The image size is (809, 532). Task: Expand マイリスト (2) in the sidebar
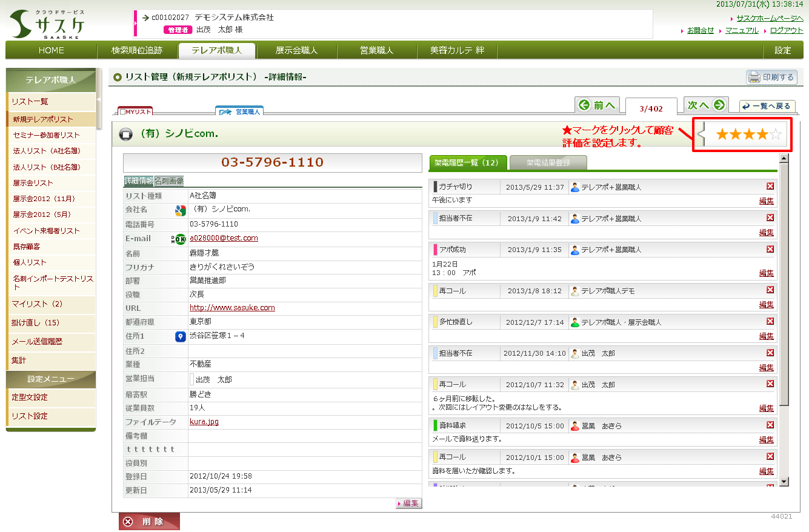[51, 304]
